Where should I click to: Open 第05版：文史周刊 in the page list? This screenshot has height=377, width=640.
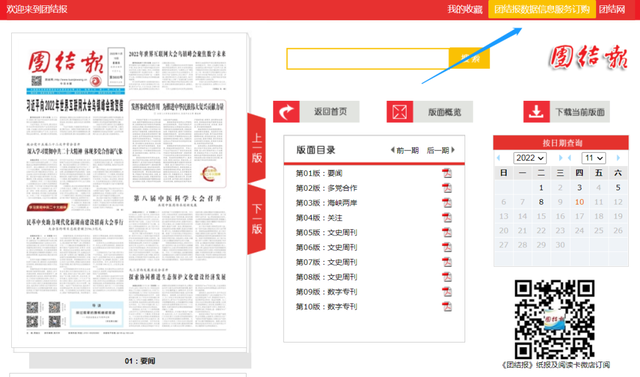point(326,233)
